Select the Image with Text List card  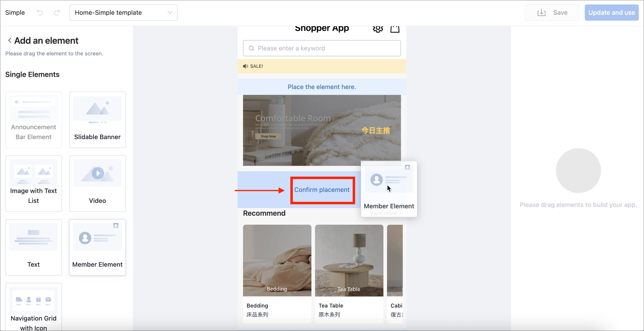pos(33,184)
